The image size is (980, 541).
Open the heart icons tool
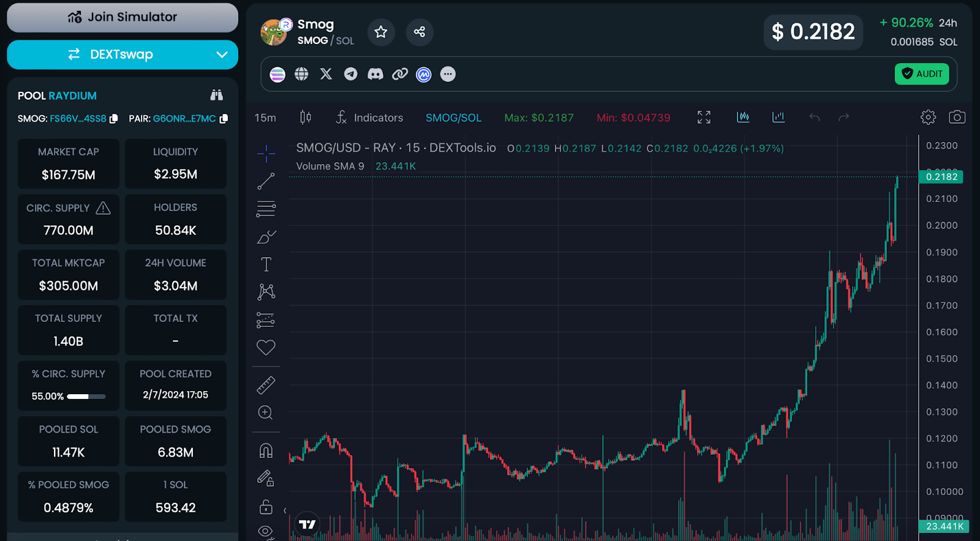pos(266,348)
